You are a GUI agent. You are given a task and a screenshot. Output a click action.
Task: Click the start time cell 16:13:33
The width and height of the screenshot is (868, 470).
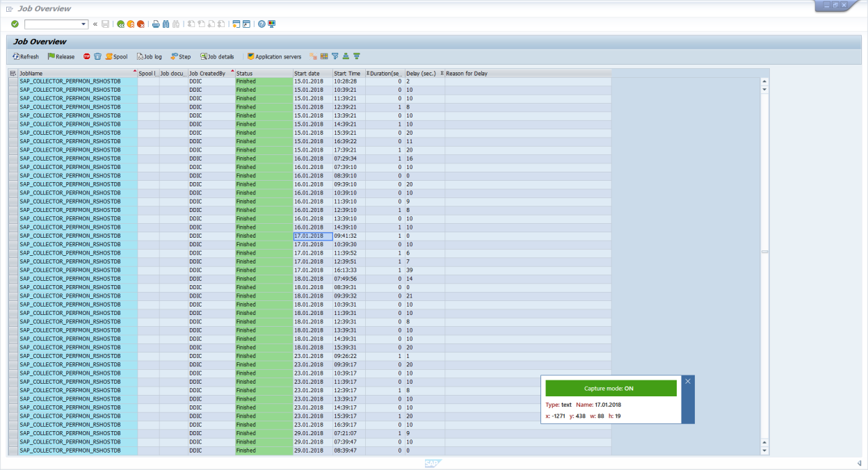[348, 270]
